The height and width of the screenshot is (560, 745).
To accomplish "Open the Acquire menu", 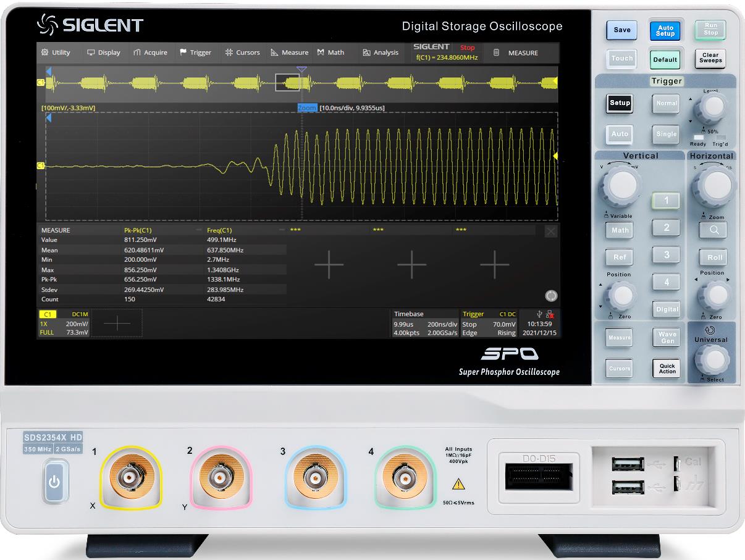I will coord(150,52).
